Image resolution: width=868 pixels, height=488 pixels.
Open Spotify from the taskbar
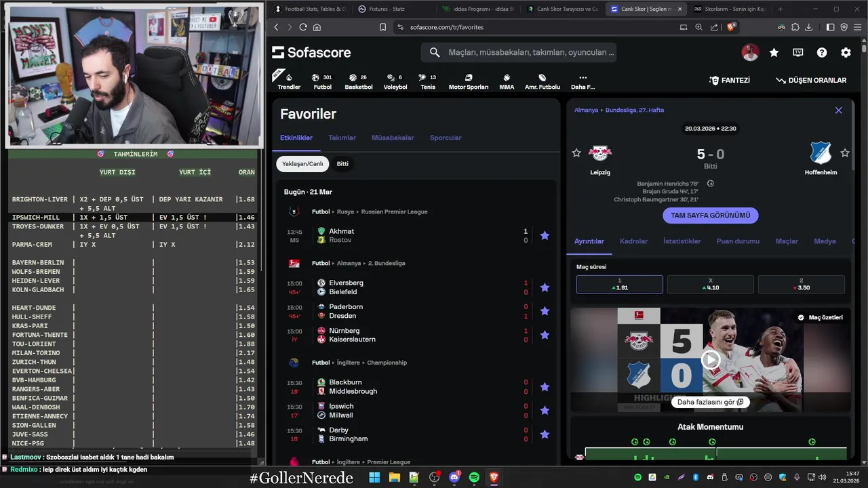coord(474,478)
